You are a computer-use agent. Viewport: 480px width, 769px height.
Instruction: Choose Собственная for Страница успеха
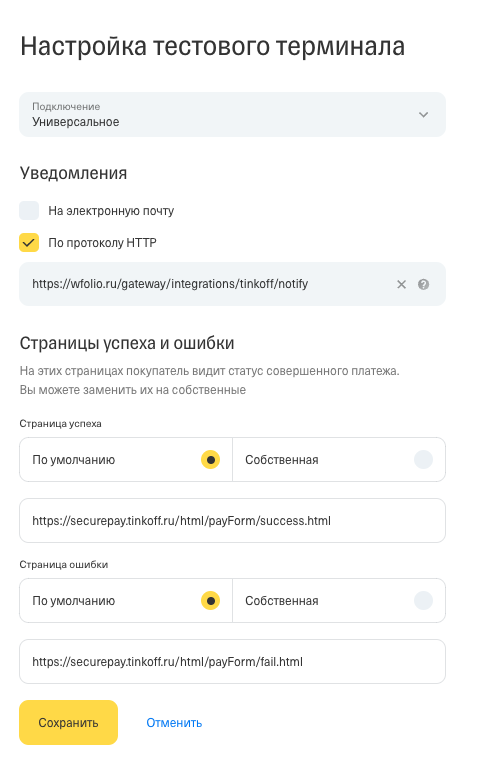click(339, 460)
